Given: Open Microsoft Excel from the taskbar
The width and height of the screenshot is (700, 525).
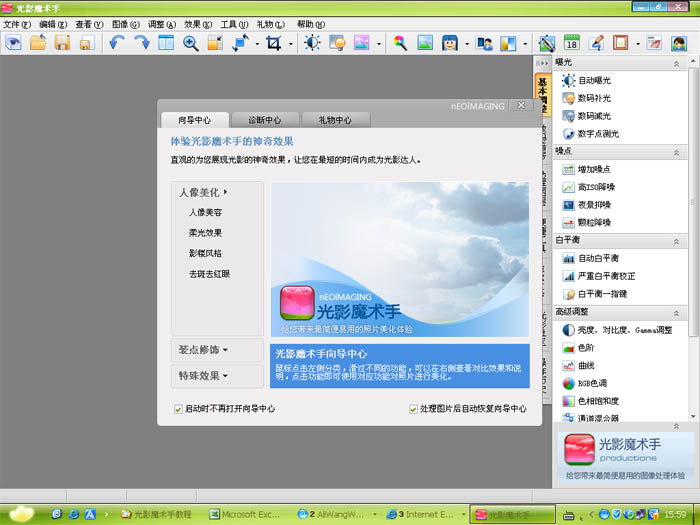Looking at the screenshot, I should click(x=246, y=514).
